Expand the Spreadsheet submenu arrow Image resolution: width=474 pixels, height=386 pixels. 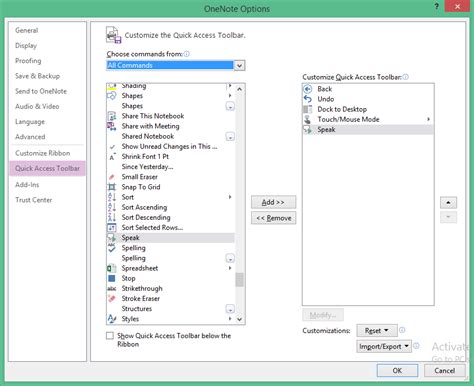pyautogui.click(x=230, y=268)
